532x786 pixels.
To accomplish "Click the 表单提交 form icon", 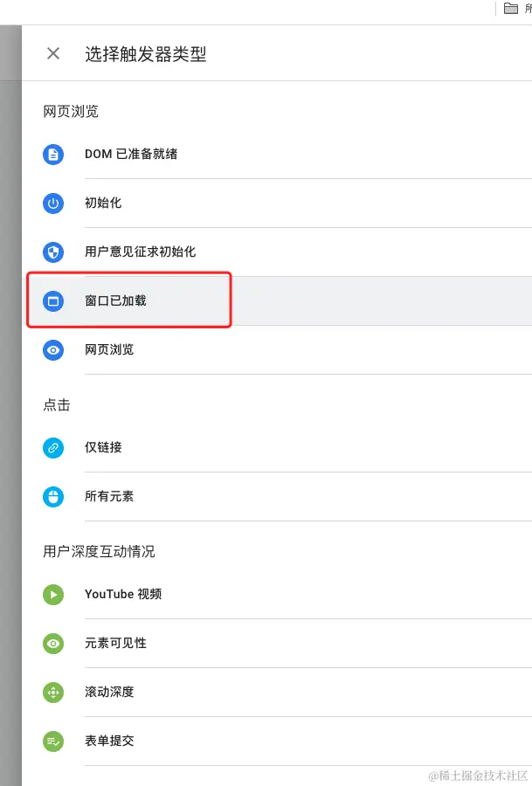I will tap(52, 741).
